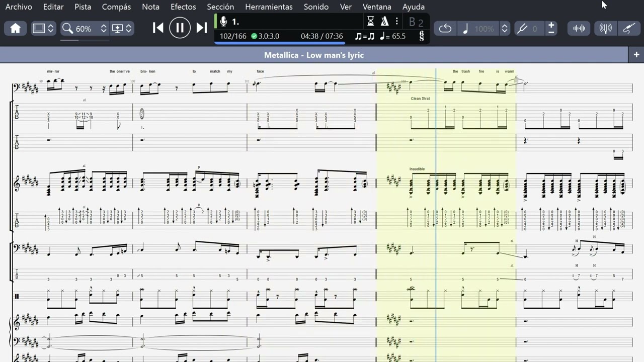
Task: Click the lyric word 'mir- ror'
Action: (x=53, y=71)
